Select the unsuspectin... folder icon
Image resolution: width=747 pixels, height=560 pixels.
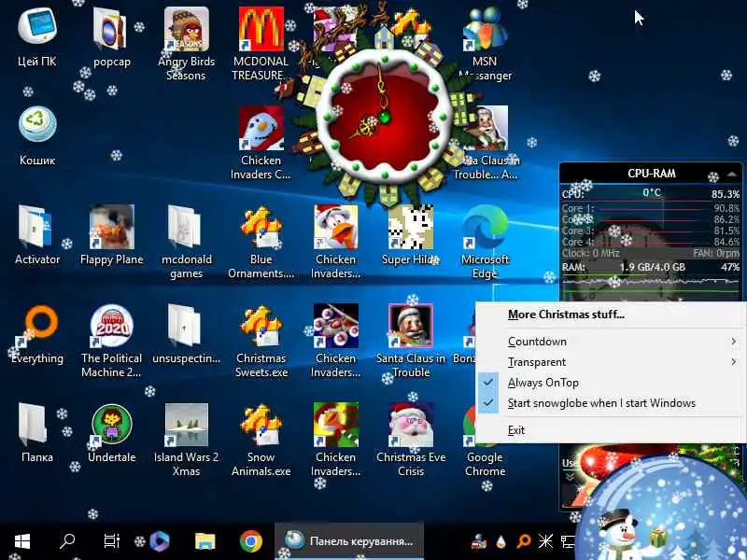(x=184, y=326)
